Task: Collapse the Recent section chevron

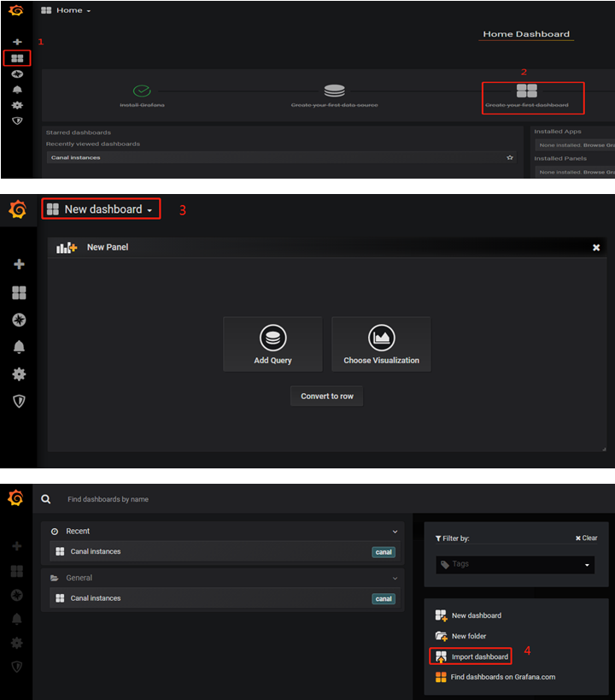Action: pos(395,532)
